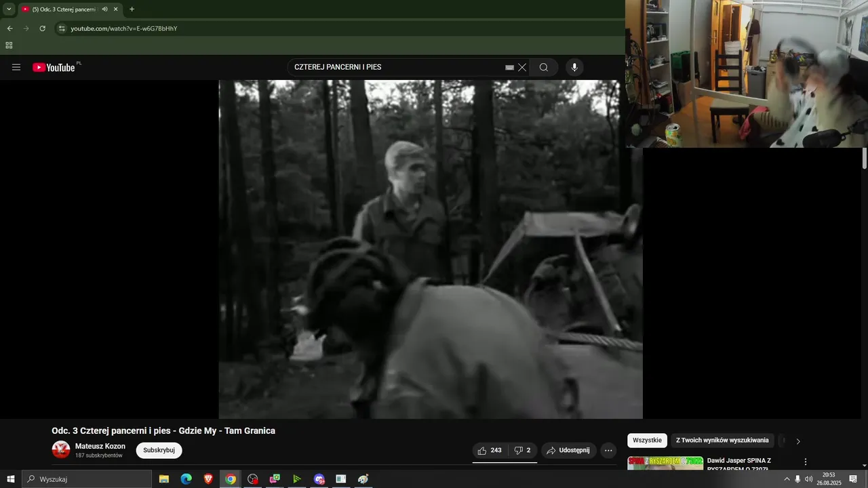The width and height of the screenshot is (868, 488).
Task: Click the video player to pause
Action: pyautogui.click(x=431, y=249)
